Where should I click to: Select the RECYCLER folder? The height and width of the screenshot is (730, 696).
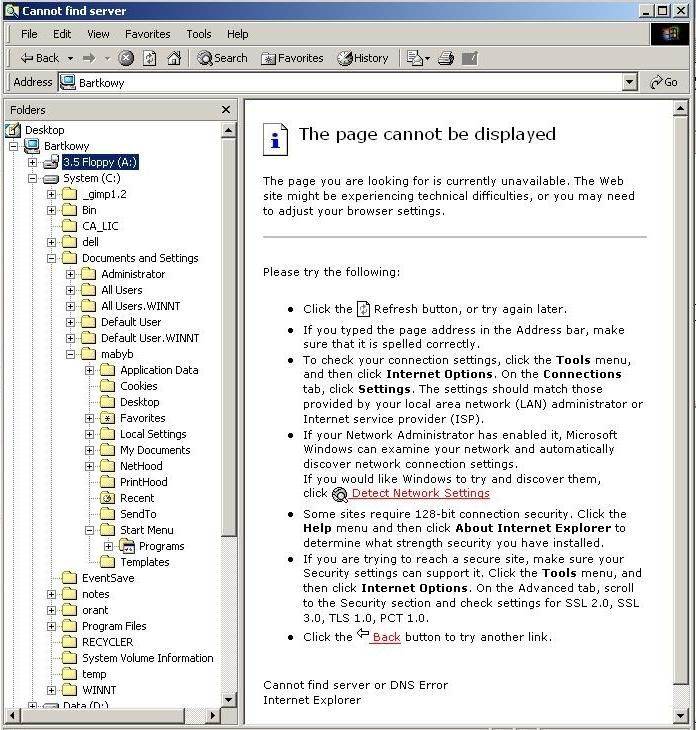pyautogui.click(x=108, y=642)
